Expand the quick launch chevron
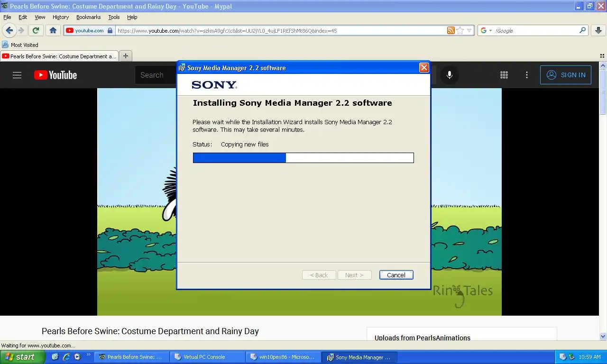Image resolution: width=607 pixels, height=364 pixels. point(88,355)
